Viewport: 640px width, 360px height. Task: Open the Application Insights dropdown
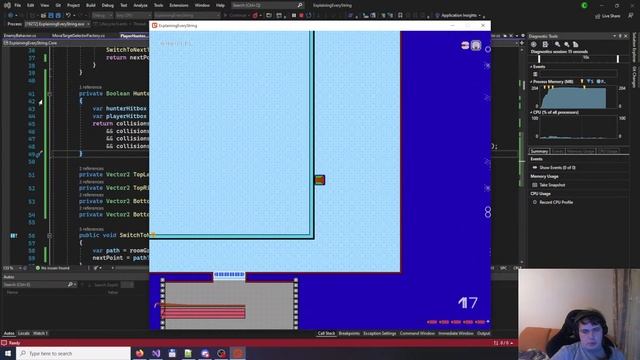(460, 15)
